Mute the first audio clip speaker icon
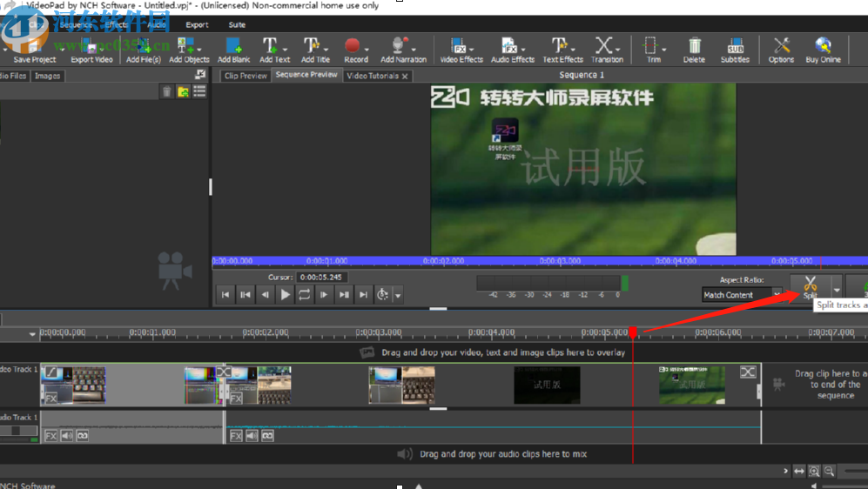This screenshot has height=489, width=868. click(x=68, y=435)
